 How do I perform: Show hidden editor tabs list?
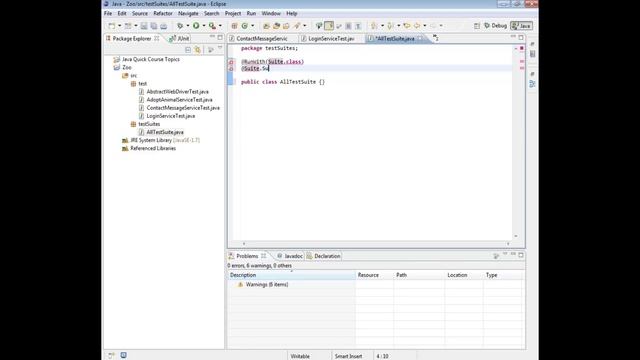(436, 38)
